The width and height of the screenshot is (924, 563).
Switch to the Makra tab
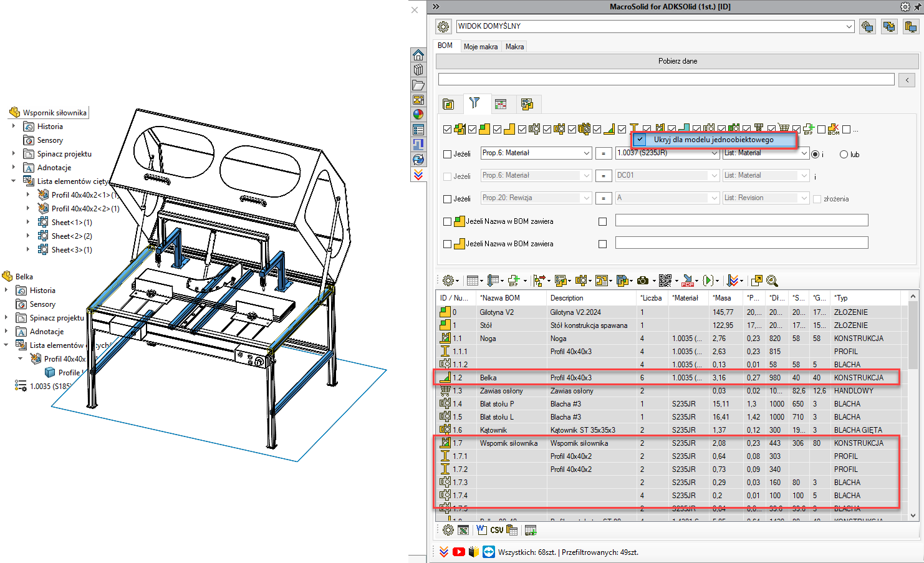click(x=514, y=47)
